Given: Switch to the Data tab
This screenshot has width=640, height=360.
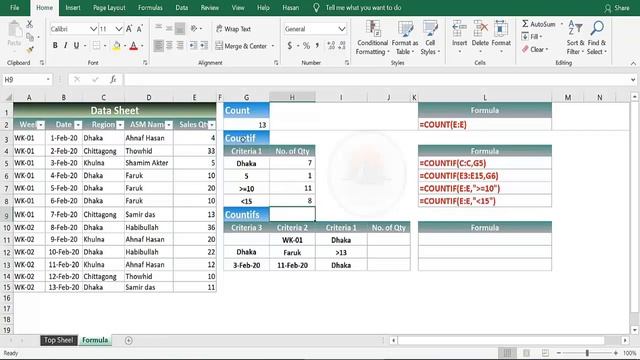Looking at the screenshot, I should (182, 8).
